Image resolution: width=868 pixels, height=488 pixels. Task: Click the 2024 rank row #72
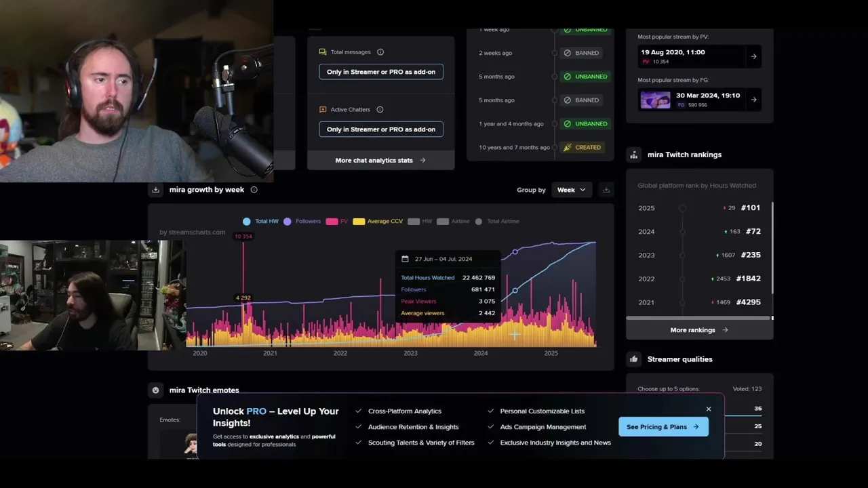coord(699,232)
